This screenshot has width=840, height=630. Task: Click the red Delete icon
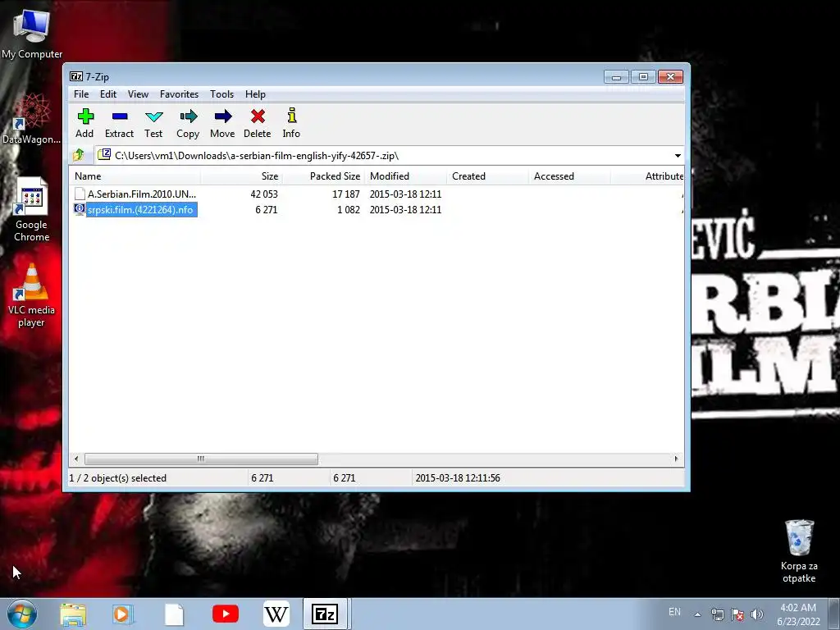(258, 116)
